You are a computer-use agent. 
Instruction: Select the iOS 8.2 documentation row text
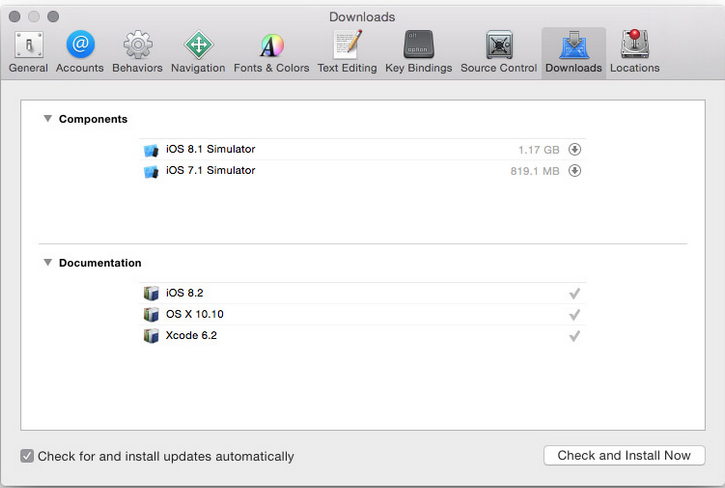[x=184, y=293]
